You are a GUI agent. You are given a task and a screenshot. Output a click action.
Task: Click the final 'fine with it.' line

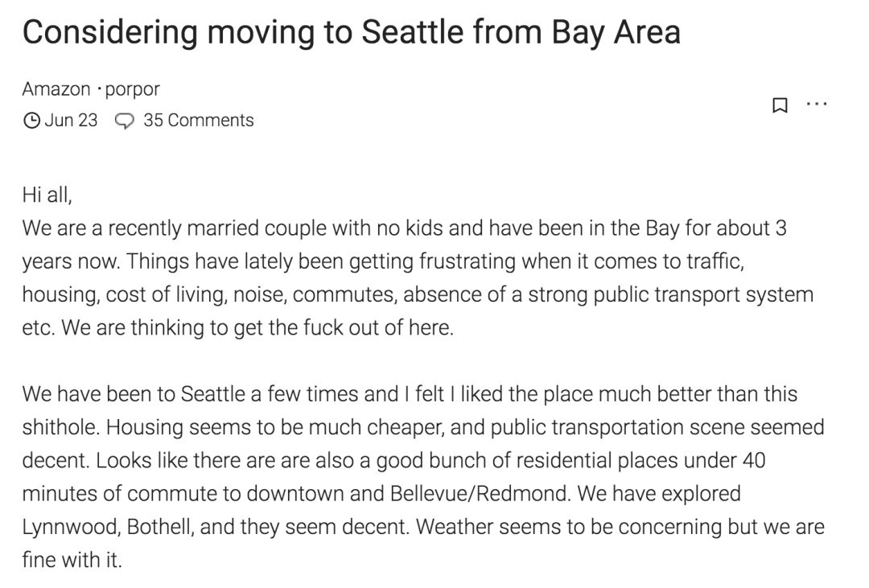point(72,560)
